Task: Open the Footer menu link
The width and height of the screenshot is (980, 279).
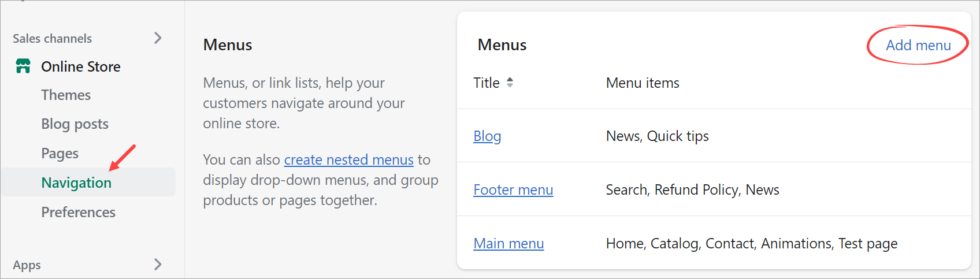Action: (513, 189)
